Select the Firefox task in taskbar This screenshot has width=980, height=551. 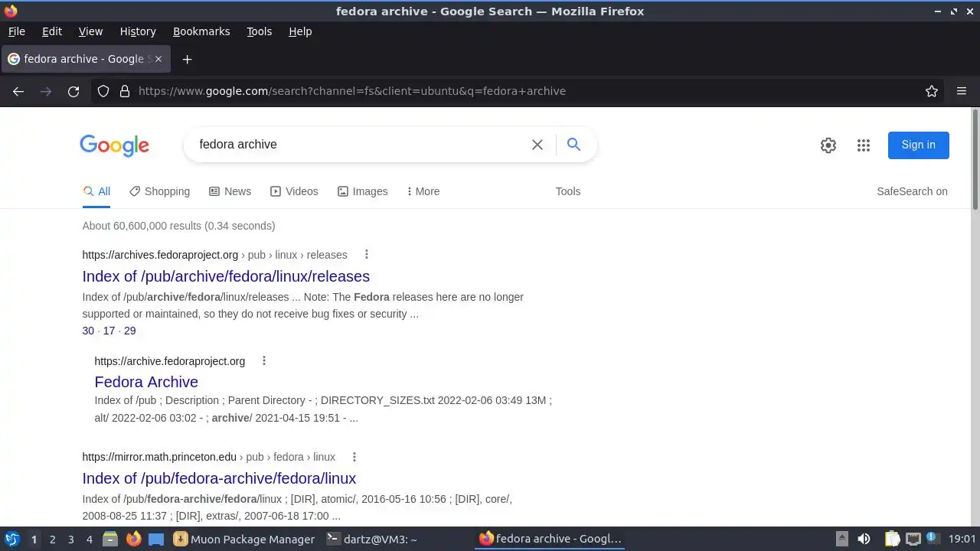550,539
